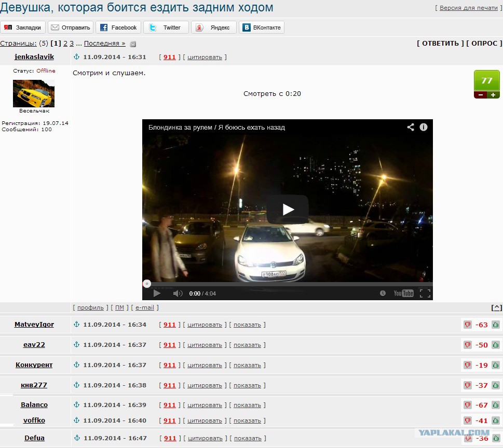Show hidden MatveyIgor post via показать
The width and height of the screenshot is (503, 448).
247,325
